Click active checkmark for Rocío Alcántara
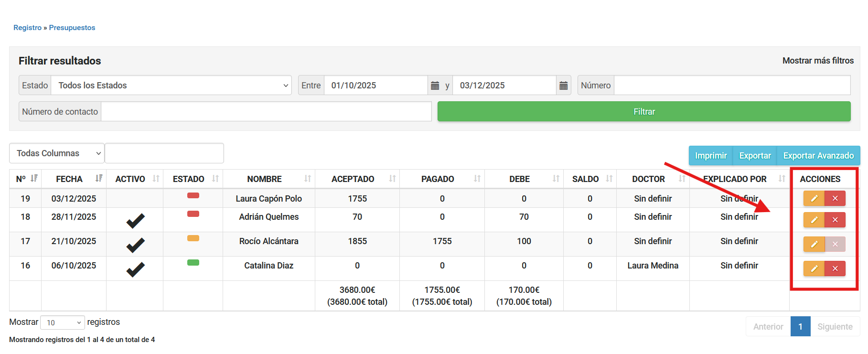 [135, 245]
